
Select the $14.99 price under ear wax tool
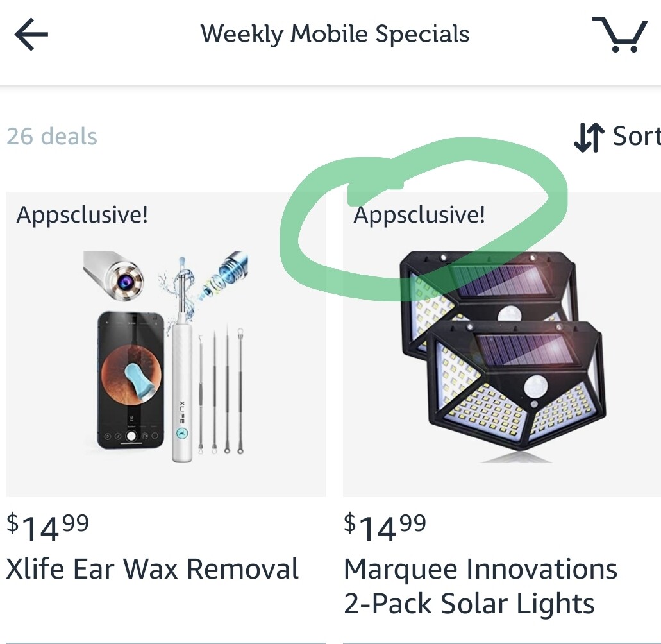pyautogui.click(x=47, y=527)
